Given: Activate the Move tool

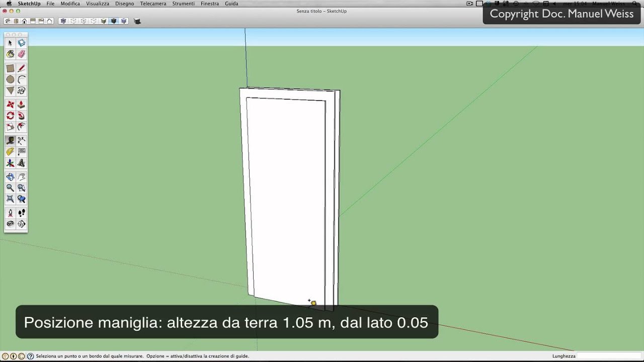Looking at the screenshot, I should click(x=10, y=105).
